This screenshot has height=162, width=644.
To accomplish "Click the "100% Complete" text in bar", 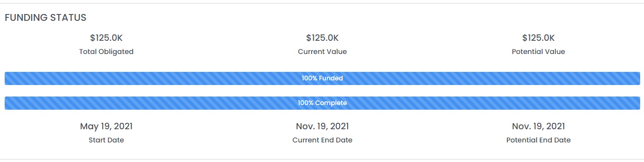I will point(322,103).
